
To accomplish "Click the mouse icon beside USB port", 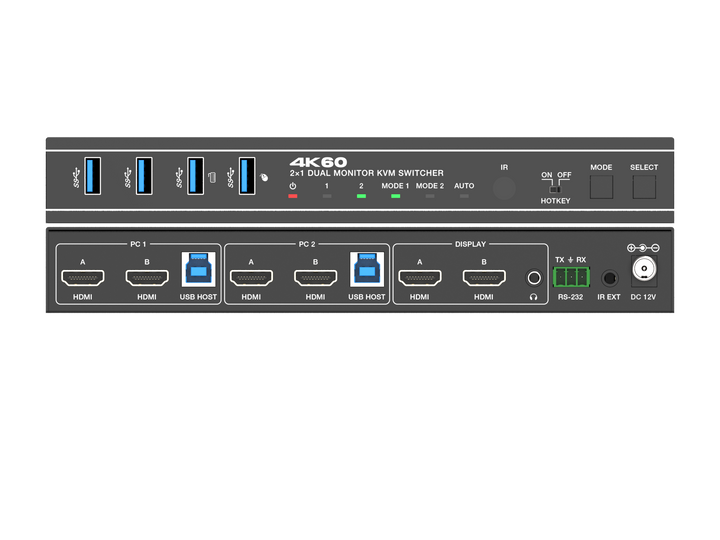I will pos(264,177).
